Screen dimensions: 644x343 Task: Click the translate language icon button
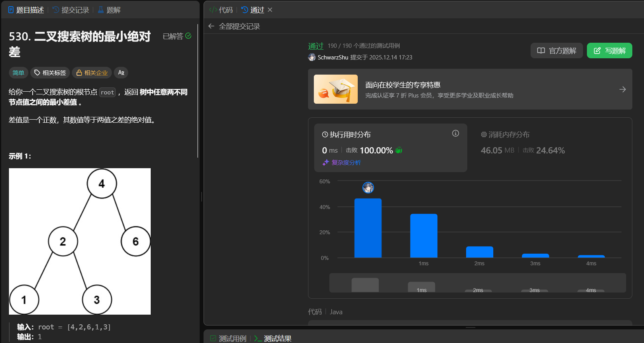click(x=121, y=73)
